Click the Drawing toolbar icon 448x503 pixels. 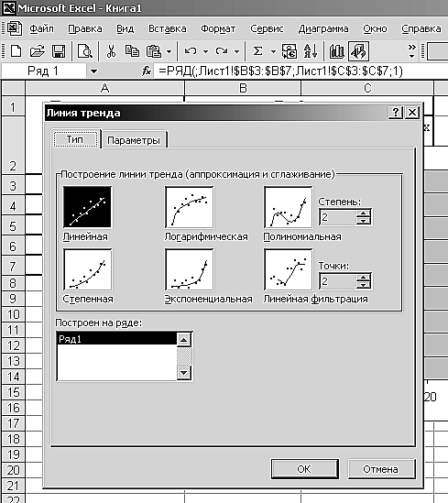click(358, 51)
